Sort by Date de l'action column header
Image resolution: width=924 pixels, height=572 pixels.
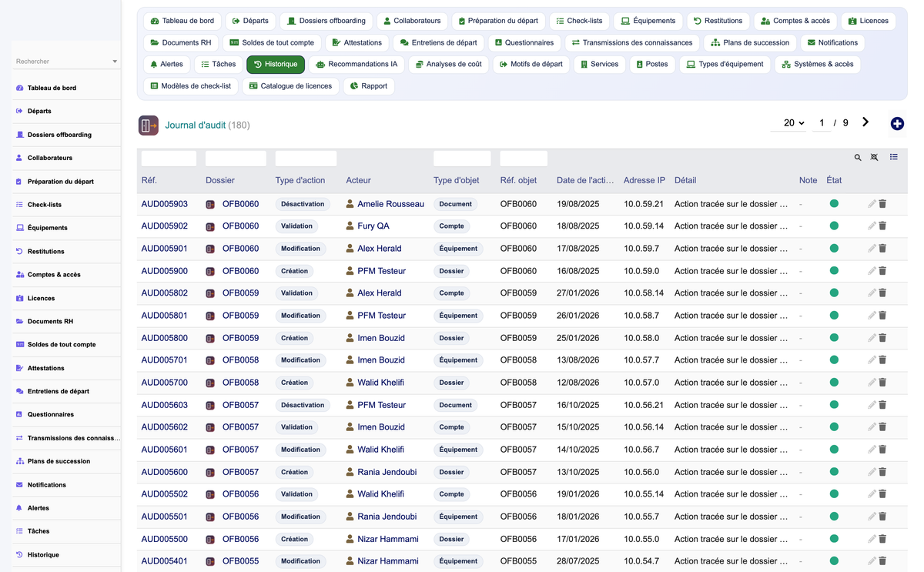(x=585, y=180)
